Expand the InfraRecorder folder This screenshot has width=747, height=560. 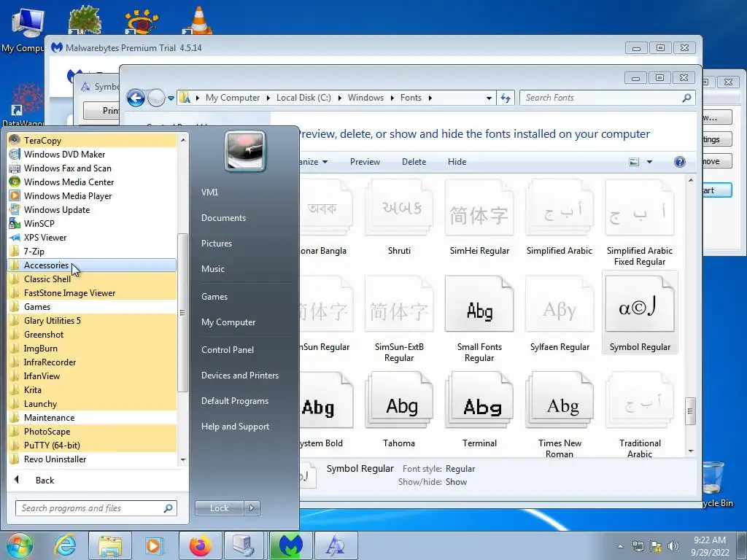pos(92,362)
